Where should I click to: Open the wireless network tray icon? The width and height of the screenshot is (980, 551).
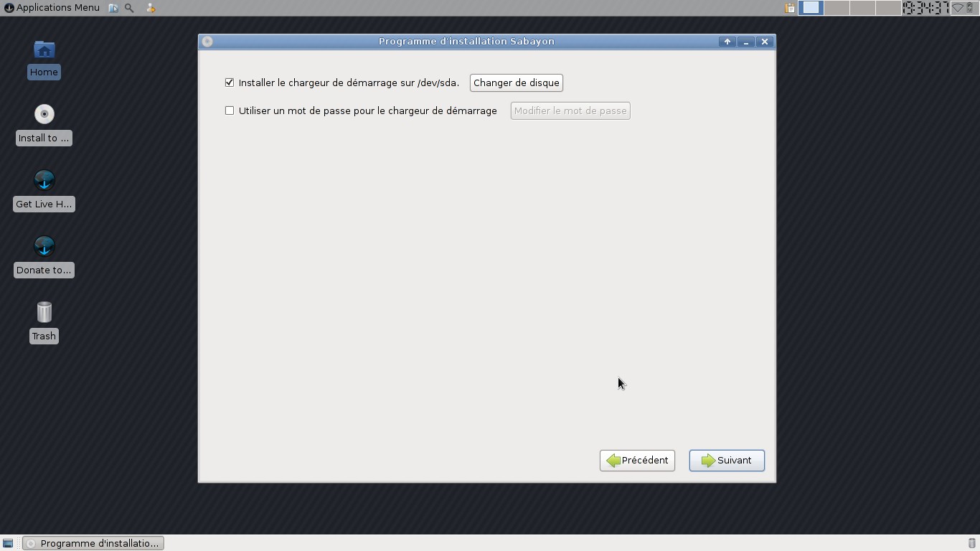point(958,8)
